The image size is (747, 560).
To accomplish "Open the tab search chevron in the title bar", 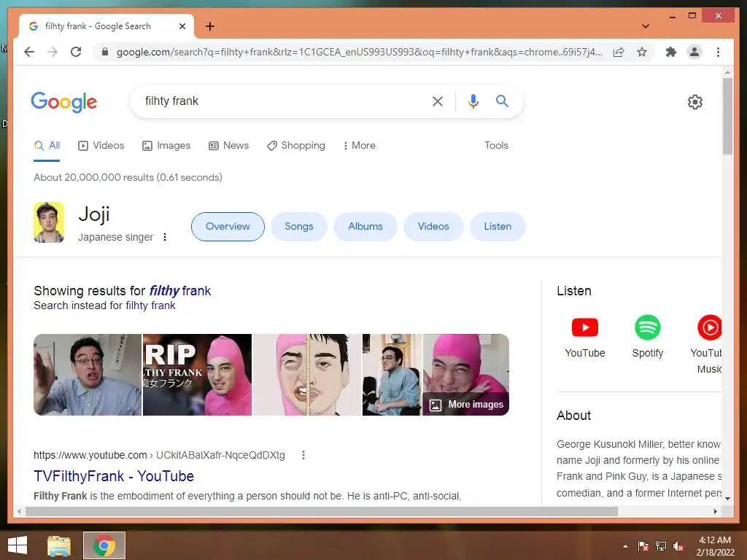I will [646, 26].
